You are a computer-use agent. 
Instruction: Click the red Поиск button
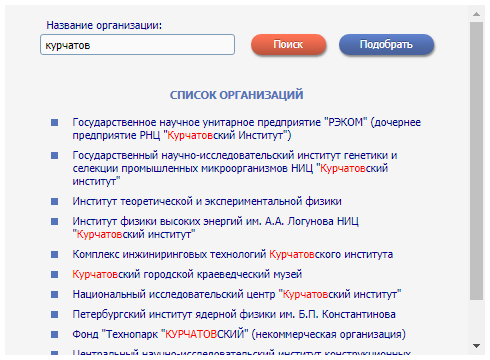pyautogui.click(x=288, y=44)
